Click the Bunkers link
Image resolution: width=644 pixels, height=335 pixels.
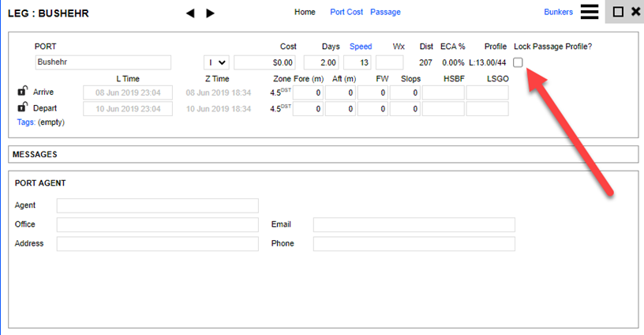(558, 12)
